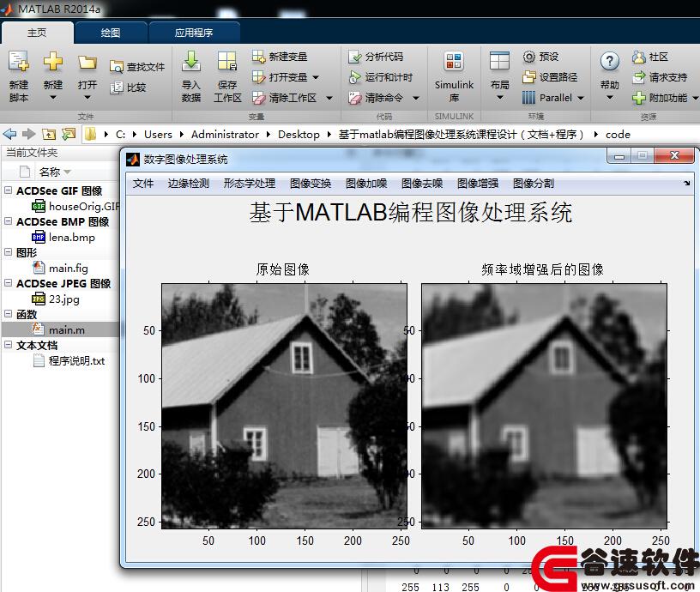
Task: Open the 形态学处理 menu
Action: (249, 183)
